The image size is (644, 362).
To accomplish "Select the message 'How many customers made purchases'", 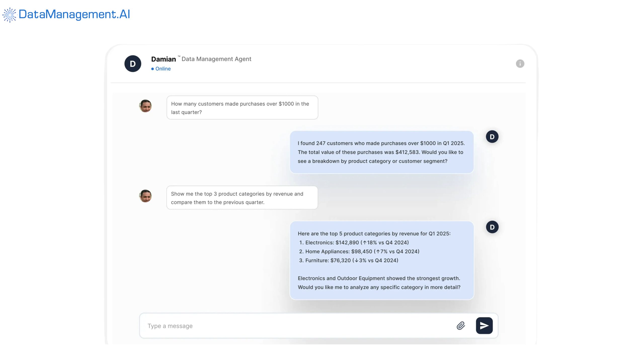I will [242, 108].
